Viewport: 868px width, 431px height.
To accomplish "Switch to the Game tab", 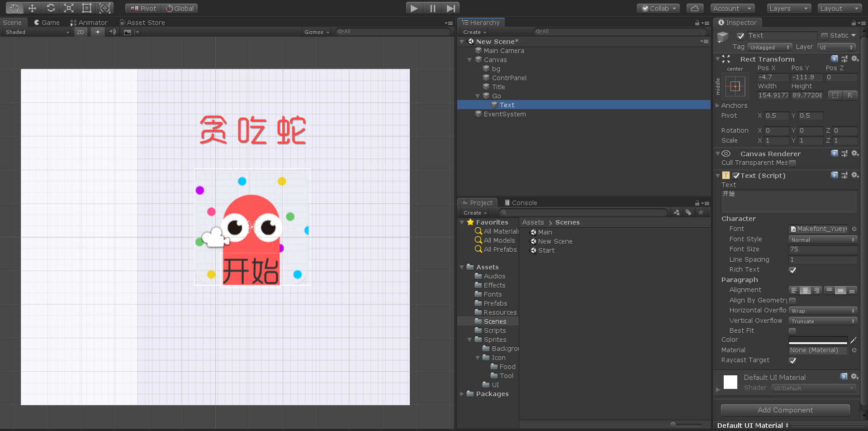I will coord(47,22).
